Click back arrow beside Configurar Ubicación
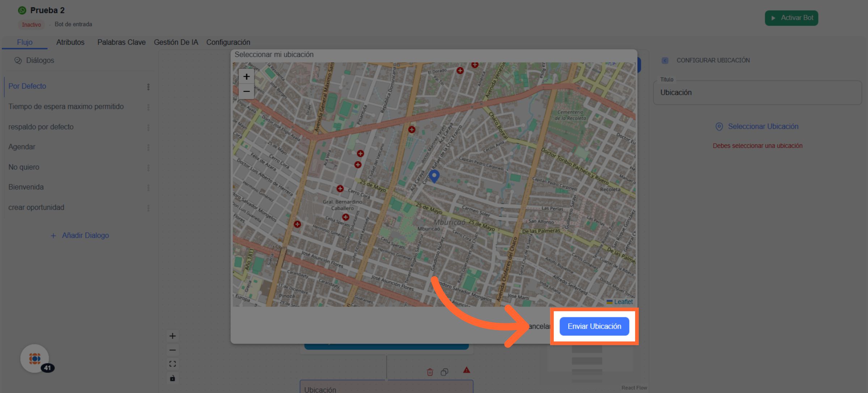The height and width of the screenshot is (393, 868). (665, 60)
